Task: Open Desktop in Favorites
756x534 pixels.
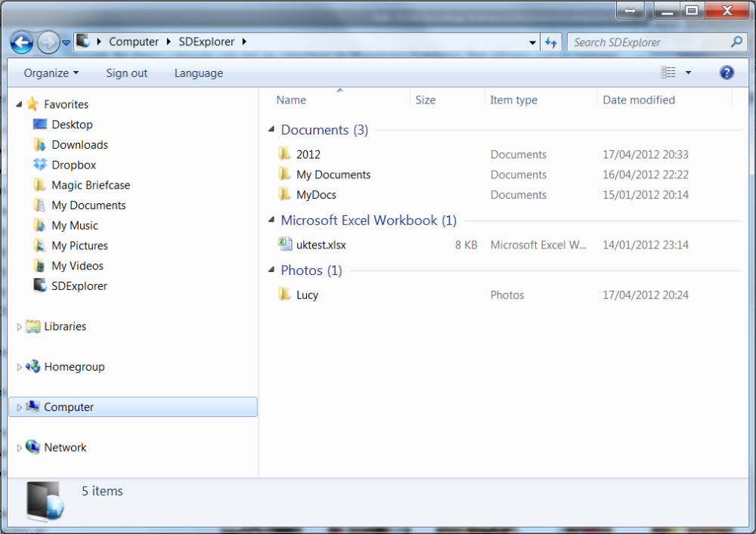Action: point(72,125)
